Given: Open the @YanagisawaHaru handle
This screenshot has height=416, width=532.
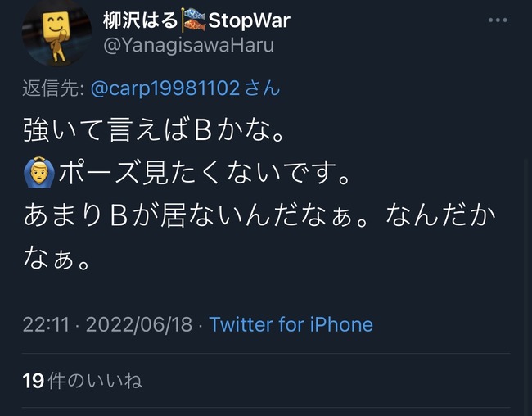Looking at the screenshot, I should 188,46.
